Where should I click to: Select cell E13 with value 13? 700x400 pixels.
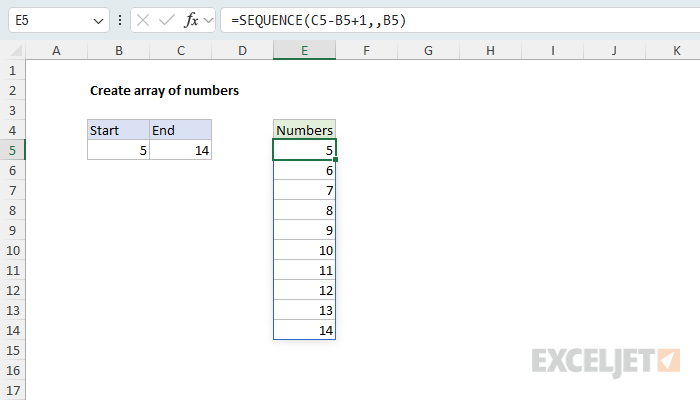(304, 310)
